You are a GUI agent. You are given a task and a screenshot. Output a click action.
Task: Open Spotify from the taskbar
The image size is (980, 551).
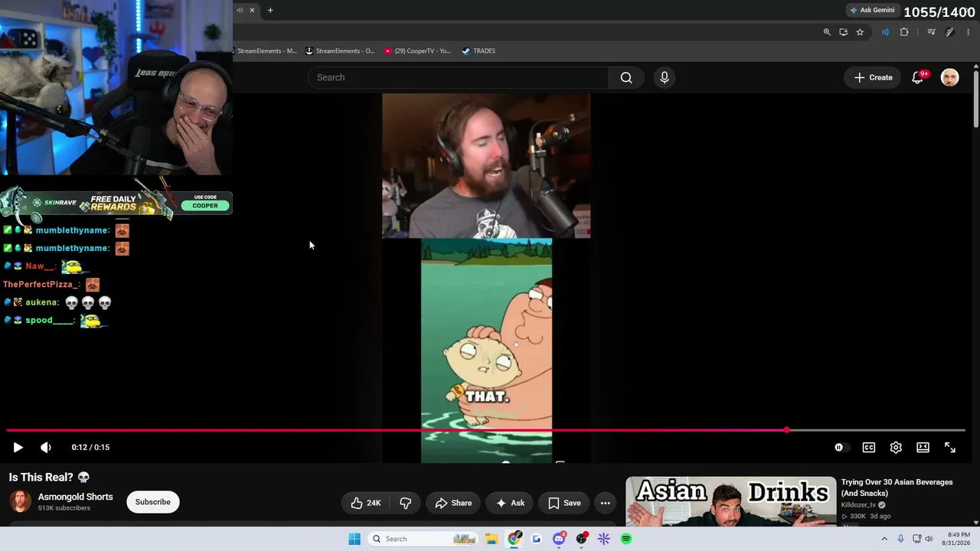(x=626, y=539)
